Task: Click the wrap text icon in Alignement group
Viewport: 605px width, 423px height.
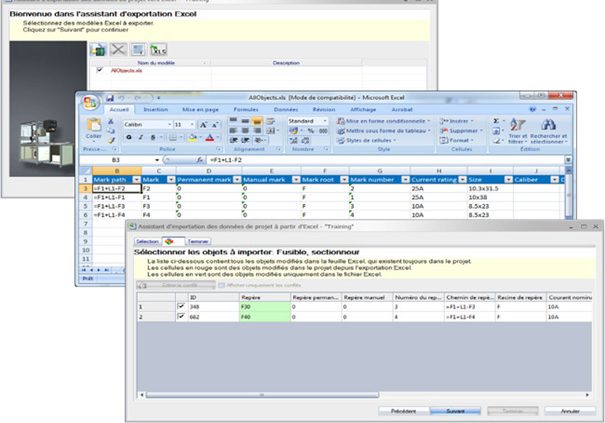Action: [x=270, y=121]
